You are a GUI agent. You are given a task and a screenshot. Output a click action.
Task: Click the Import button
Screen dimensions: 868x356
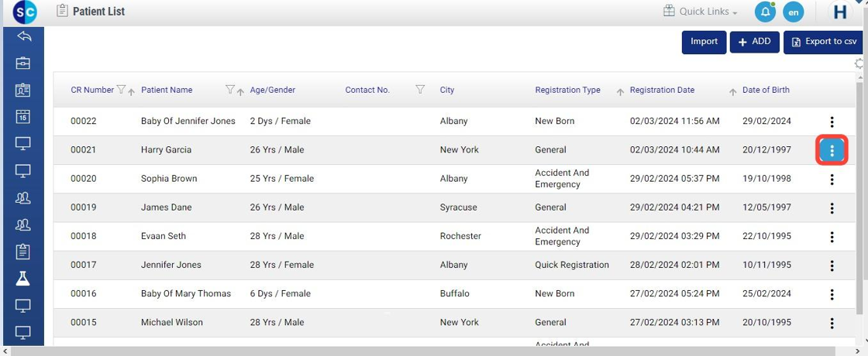[x=704, y=42]
